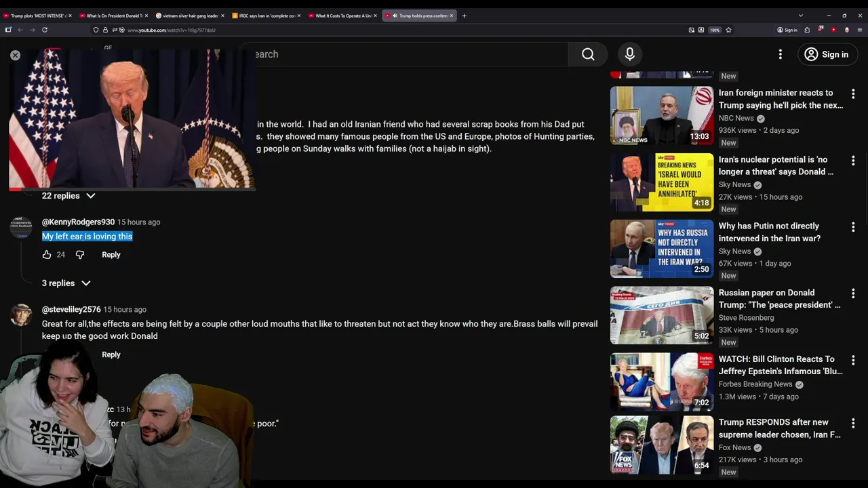
Task: Open the Russian newspaper video thumbnail
Action: coord(662,314)
